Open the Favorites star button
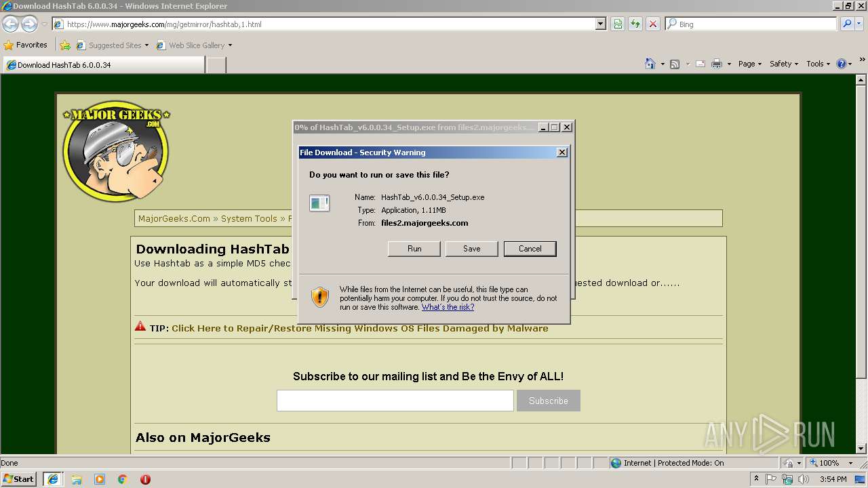 click(x=26, y=45)
